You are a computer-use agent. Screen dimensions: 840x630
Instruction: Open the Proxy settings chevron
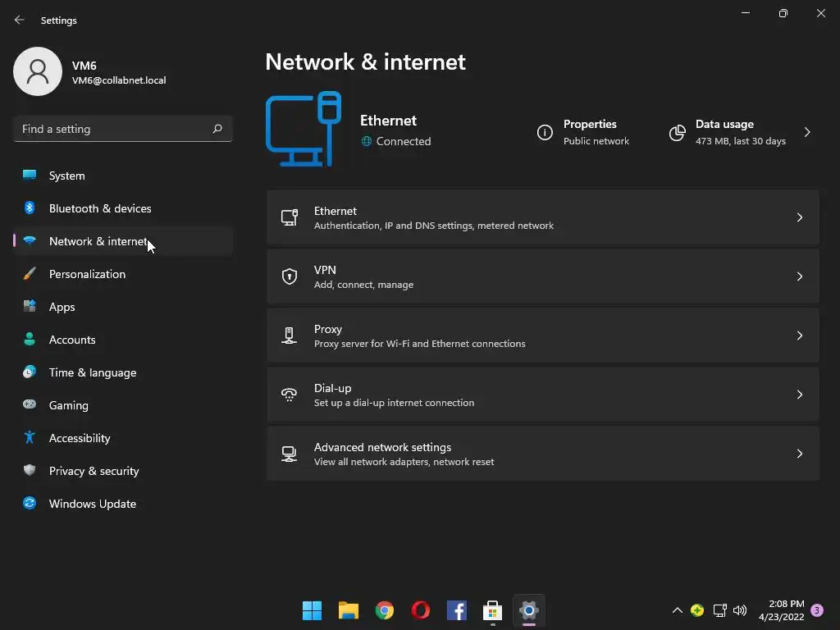point(799,336)
